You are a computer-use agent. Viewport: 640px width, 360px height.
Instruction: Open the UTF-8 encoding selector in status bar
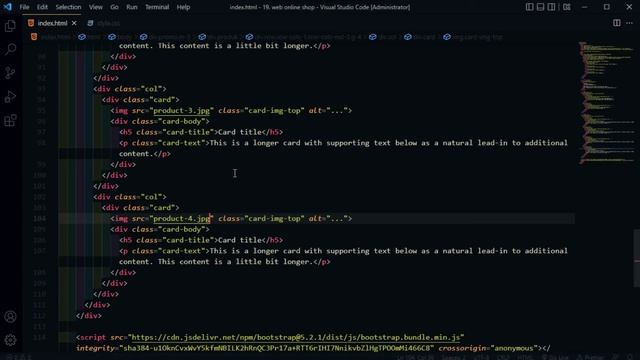482,358
